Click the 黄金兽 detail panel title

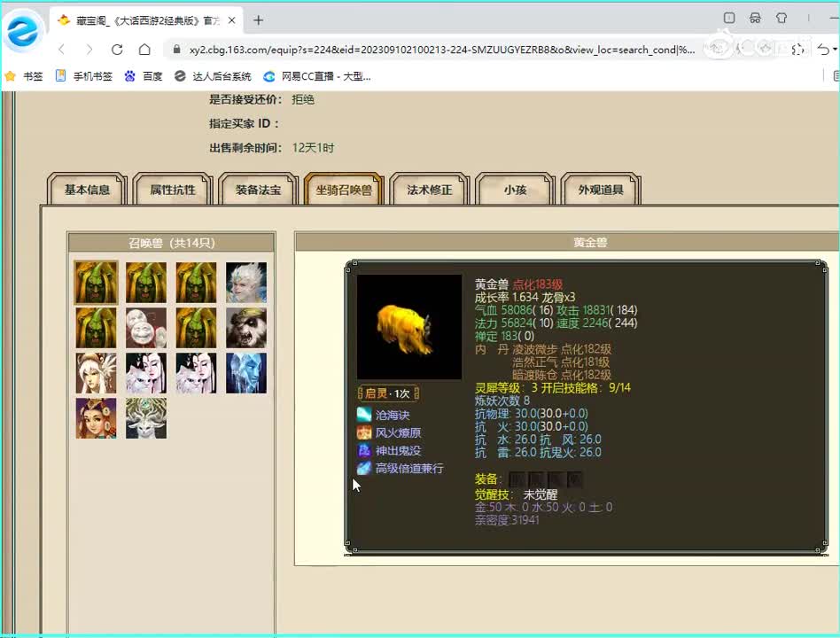click(590, 243)
